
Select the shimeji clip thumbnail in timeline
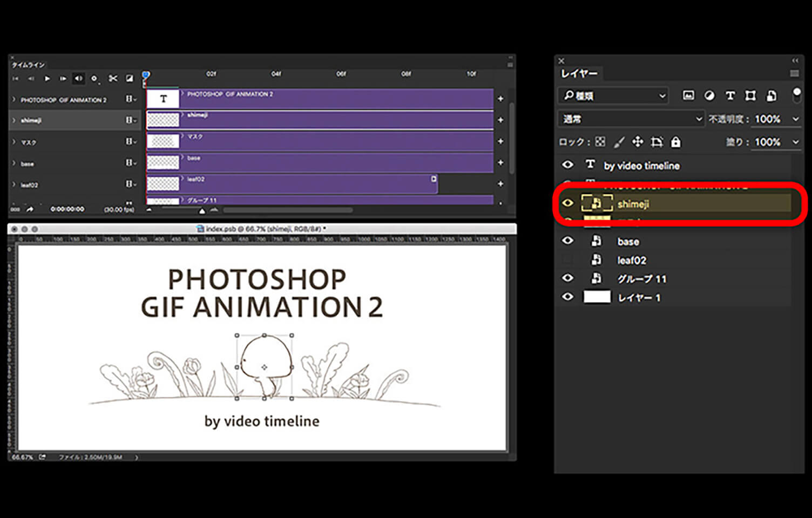click(163, 120)
